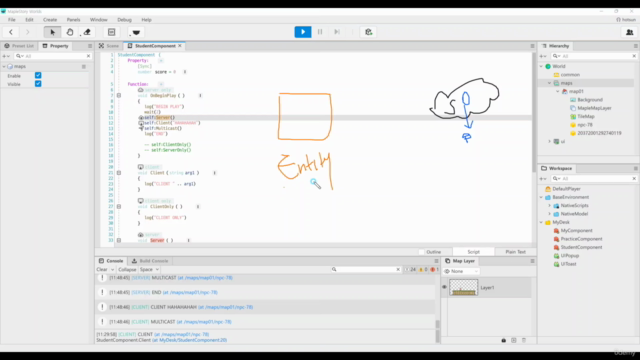Viewport: 640px width, 360px height.
Task: Click the Pause playback icon
Action: 320,32
